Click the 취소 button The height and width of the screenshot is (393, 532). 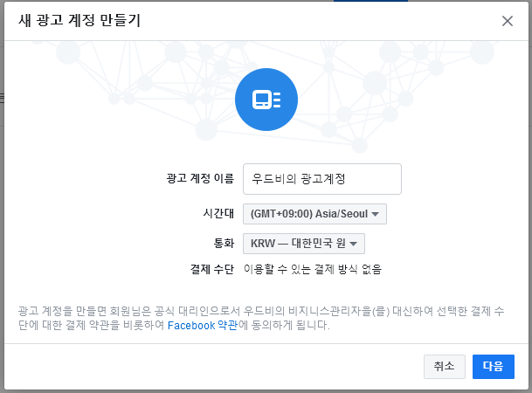[x=444, y=367]
